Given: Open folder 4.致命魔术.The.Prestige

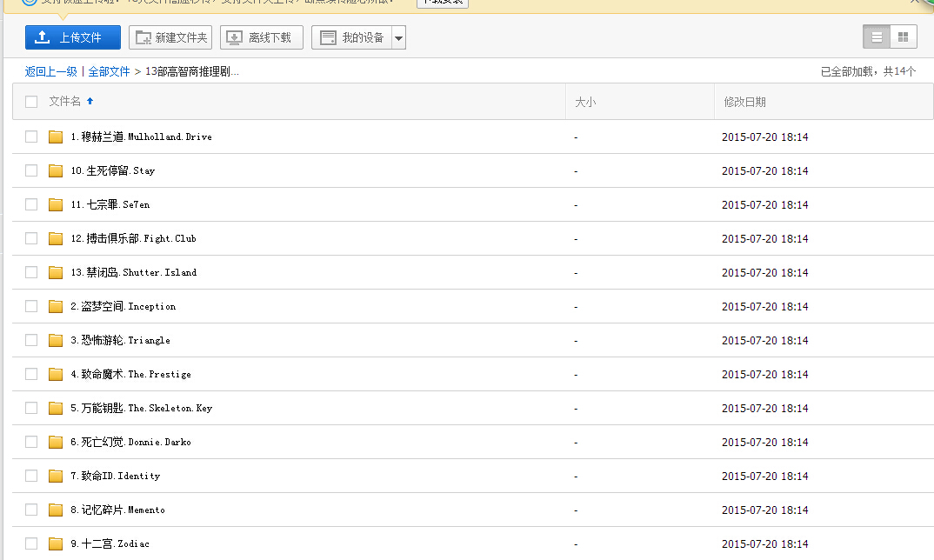Looking at the screenshot, I should (x=131, y=375).
